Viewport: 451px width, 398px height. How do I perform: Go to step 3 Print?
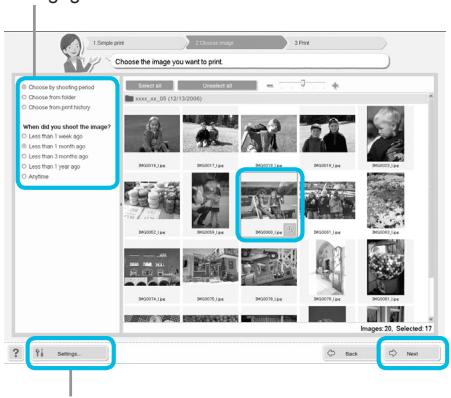[x=336, y=43]
